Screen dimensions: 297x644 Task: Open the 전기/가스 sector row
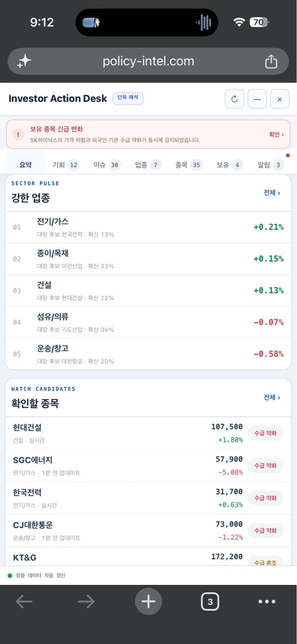pyautogui.click(x=148, y=227)
